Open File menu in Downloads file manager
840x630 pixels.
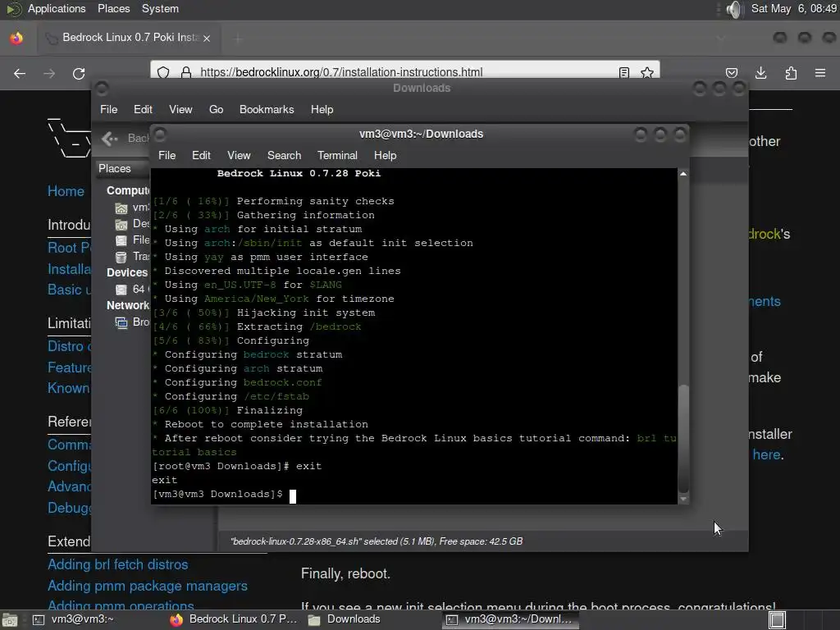pos(109,109)
